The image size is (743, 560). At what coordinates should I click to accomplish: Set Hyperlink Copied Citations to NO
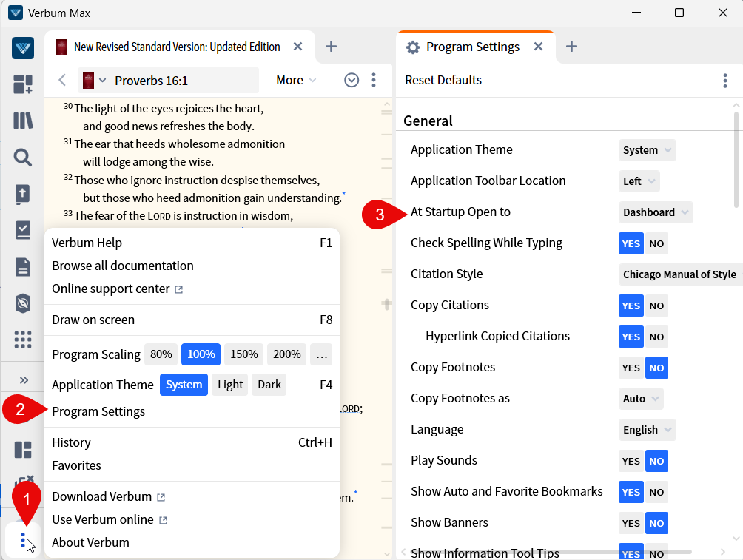tap(656, 337)
